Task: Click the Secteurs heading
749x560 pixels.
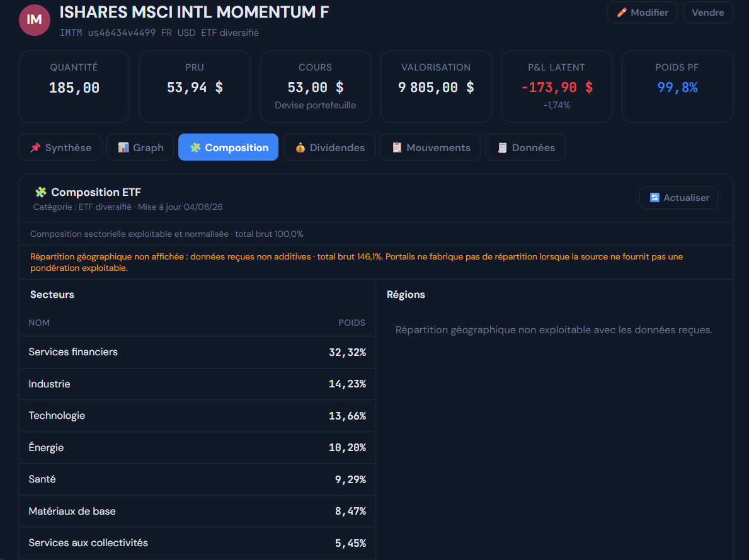Action: [x=52, y=294]
